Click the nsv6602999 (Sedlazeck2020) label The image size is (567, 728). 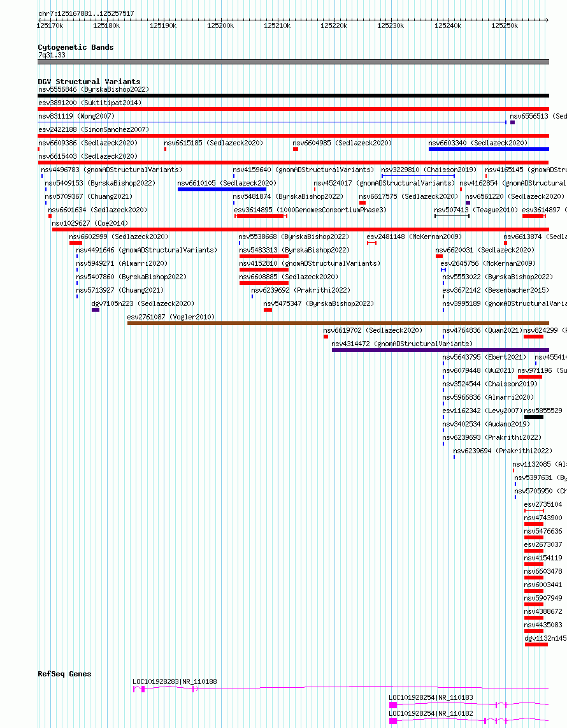[118, 237]
